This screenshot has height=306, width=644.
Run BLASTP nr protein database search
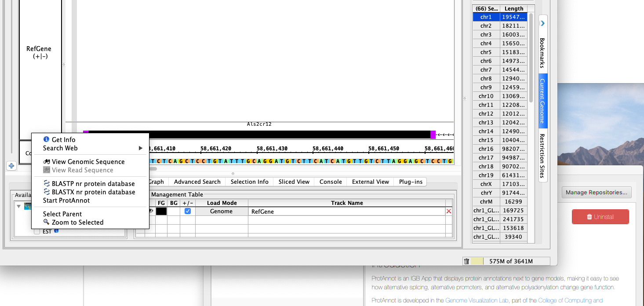(93, 184)
